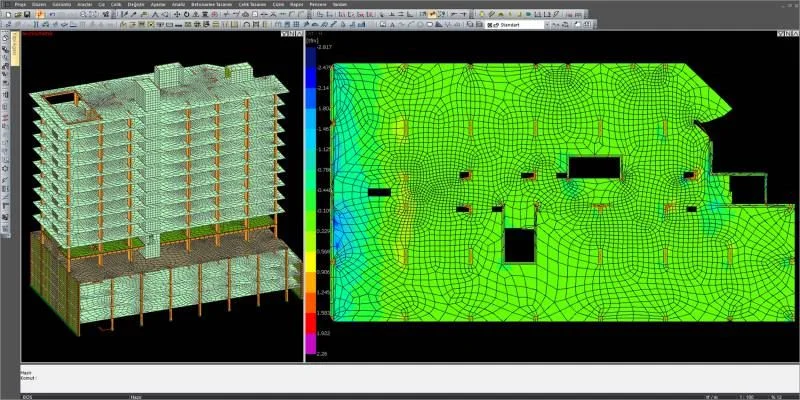Click the Undo arrow icon
This screenshot has width=800, height=400.
(x=53, y=14)
